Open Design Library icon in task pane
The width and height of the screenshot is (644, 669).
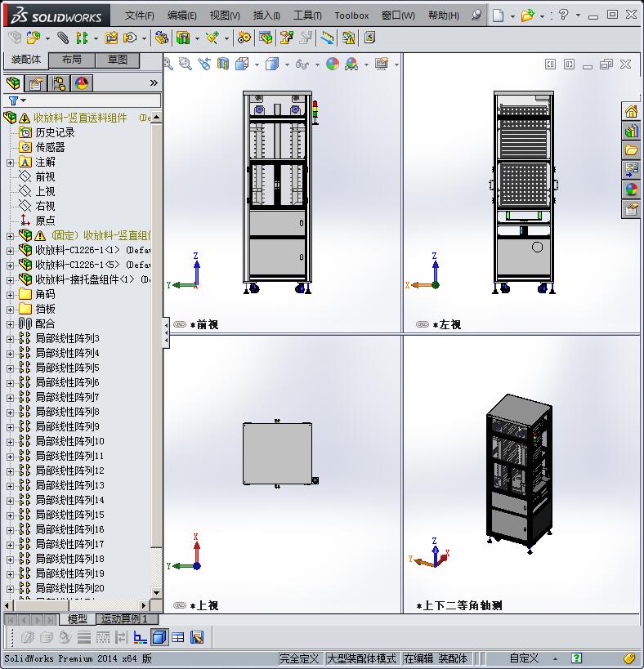click(631, 131)
